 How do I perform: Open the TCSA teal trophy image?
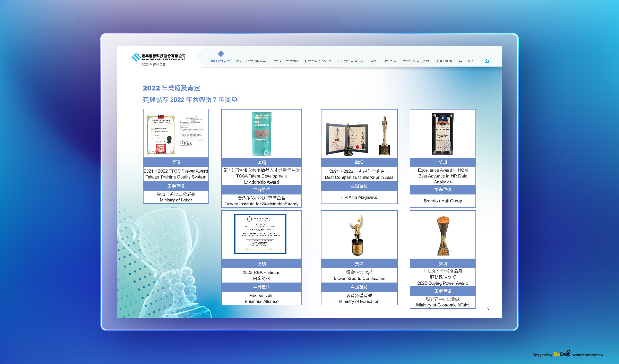(x=261, y=134)
